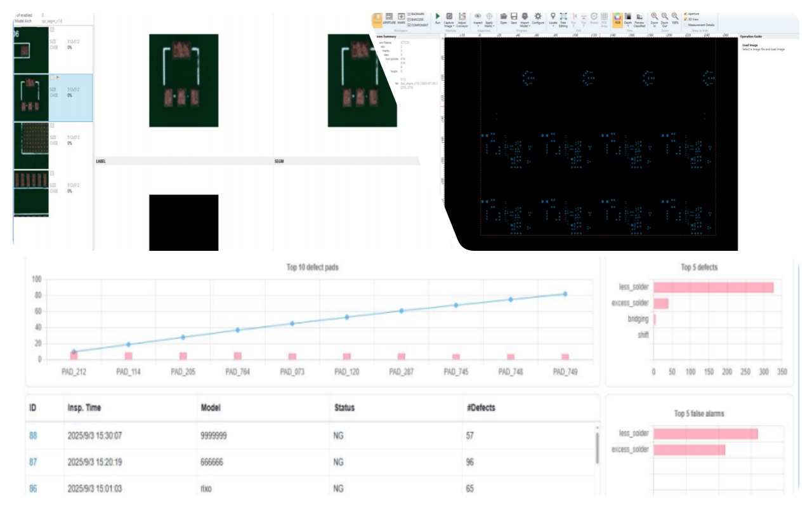
Task: Open the Import Model dropdown
Action: tap(525, 27)
